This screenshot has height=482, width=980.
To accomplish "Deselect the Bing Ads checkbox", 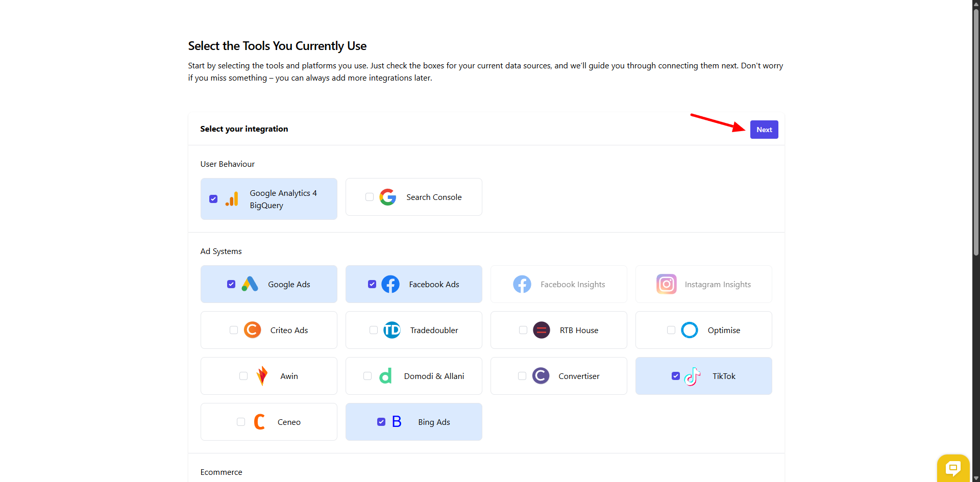I will pos(381,422).
